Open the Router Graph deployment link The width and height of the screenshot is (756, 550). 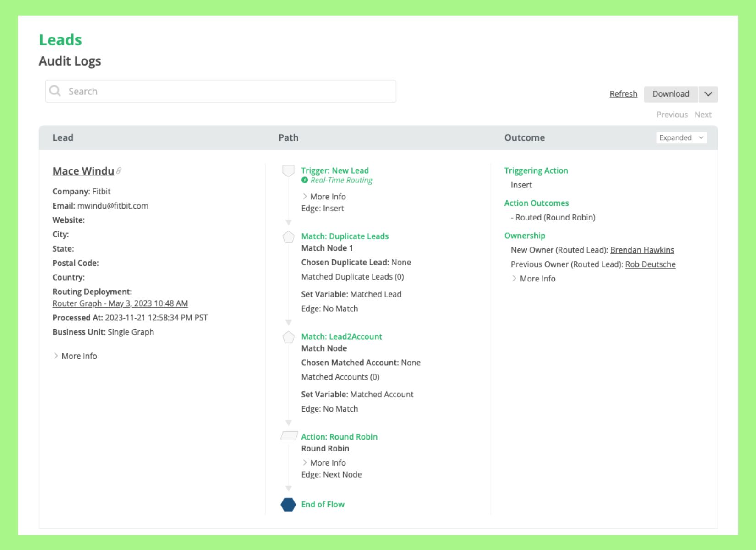[120, 303]
